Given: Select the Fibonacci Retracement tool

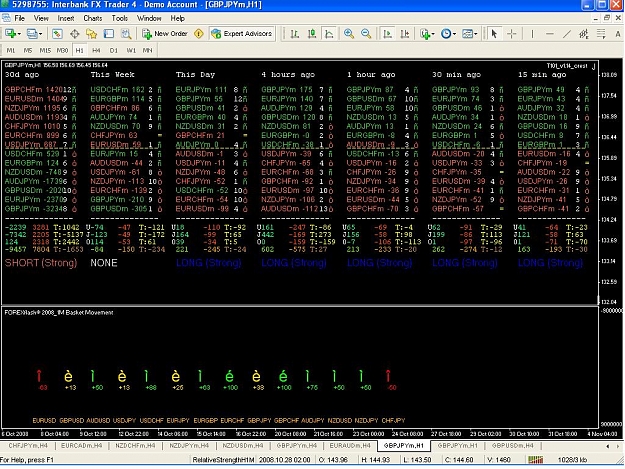Looking at the screenshot, I should point(601,34).
